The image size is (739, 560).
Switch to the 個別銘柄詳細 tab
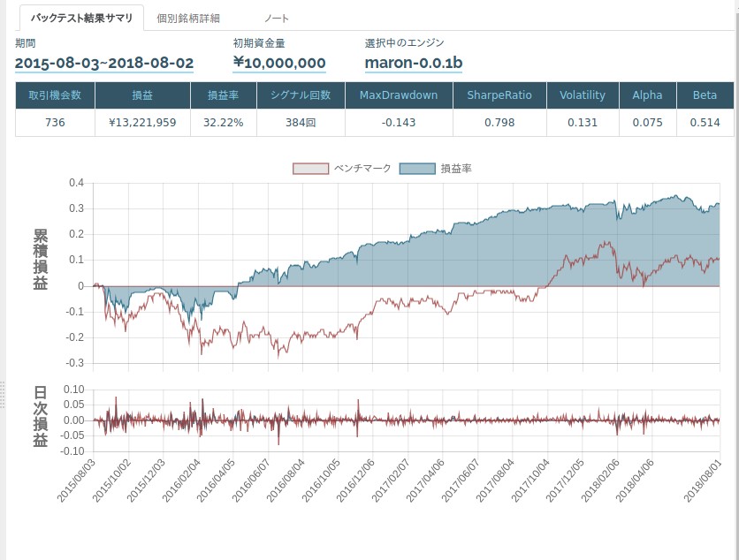coord(188,17)
